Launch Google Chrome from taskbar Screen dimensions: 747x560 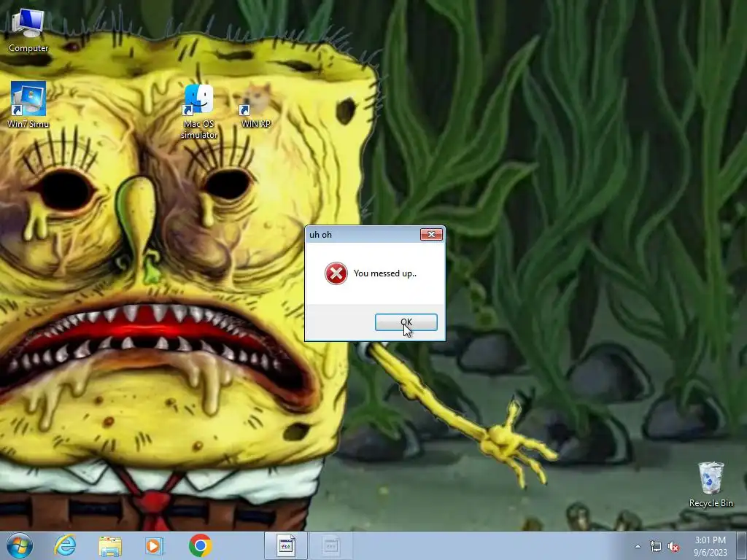pyautogui.click(x=200, y=545)
